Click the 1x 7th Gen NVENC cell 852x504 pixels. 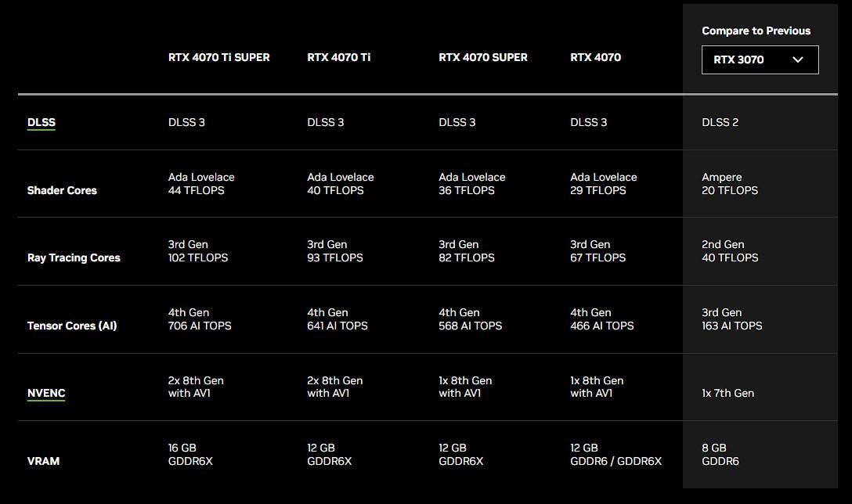click(727, 393)
